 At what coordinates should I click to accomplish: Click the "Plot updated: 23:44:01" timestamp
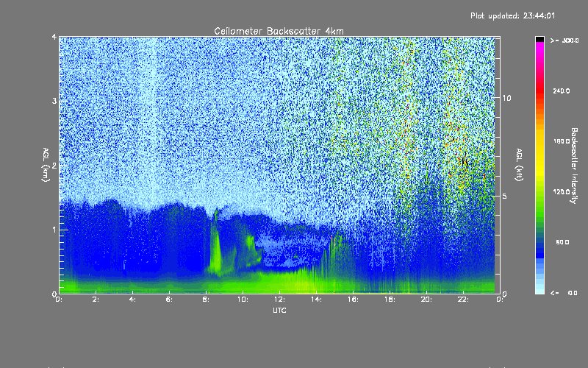point(512,15)
